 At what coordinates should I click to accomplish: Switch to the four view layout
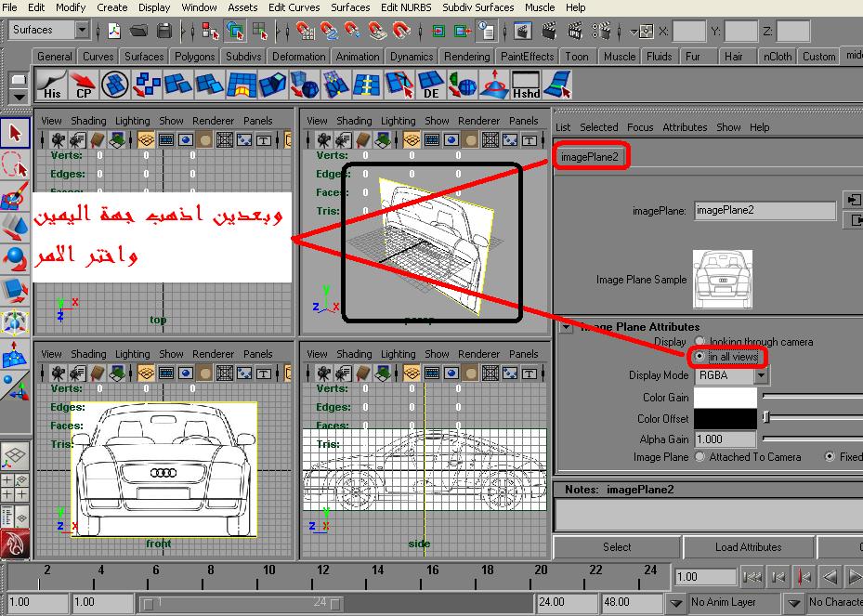pos(15,487)
